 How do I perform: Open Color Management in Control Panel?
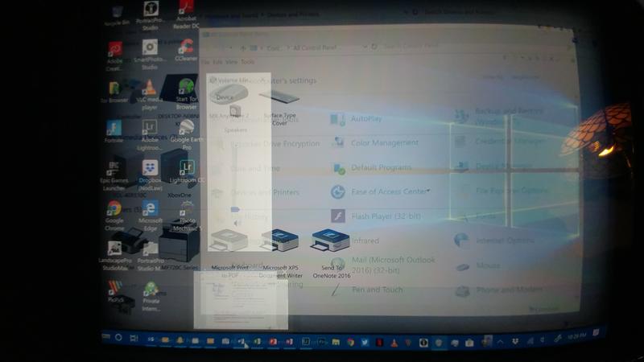pos(374,143)
